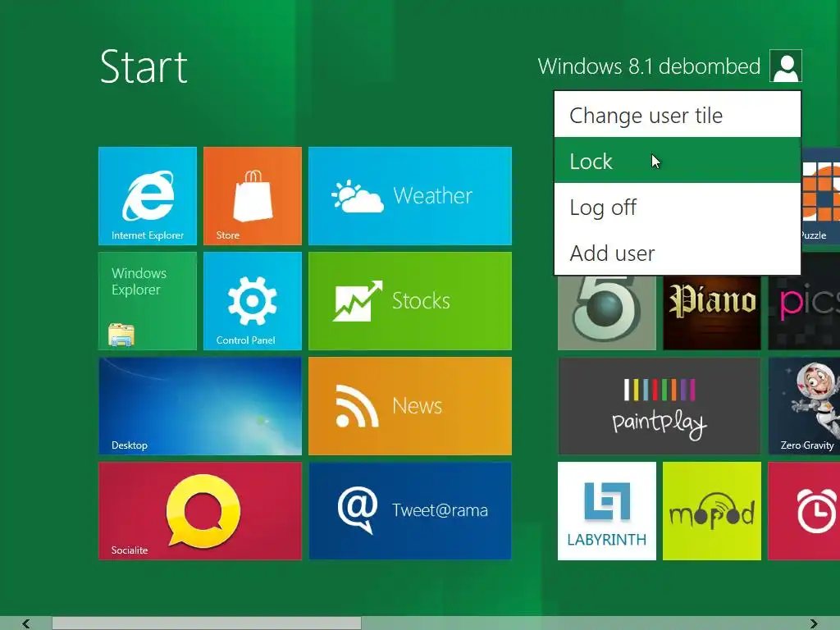Select Change user tile
The width and height of the screenshot is (840, 630).
tap(678, 115)
